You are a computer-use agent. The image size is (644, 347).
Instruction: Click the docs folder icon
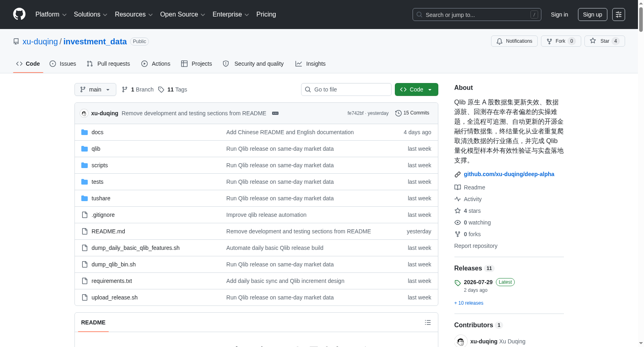point(85,132)
